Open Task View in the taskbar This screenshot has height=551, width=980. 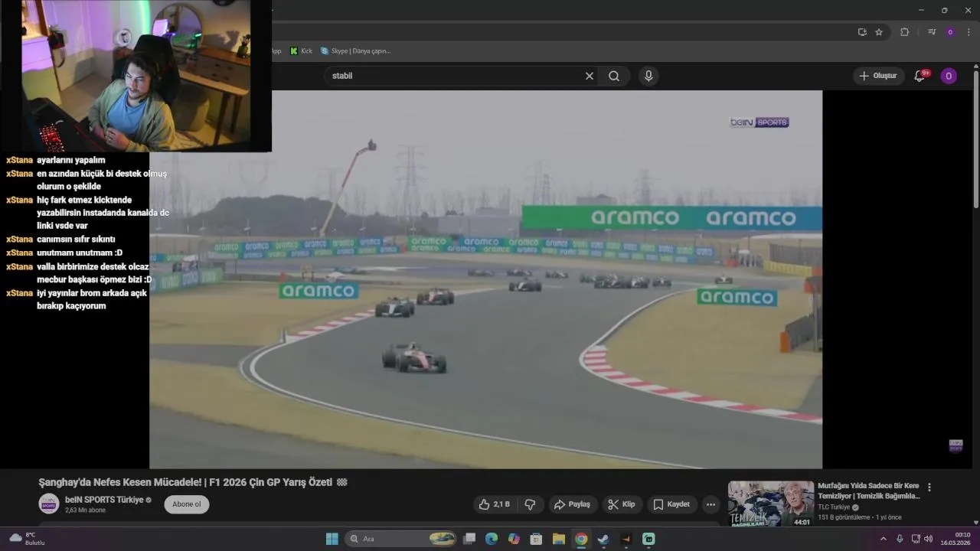coord(469,539)
